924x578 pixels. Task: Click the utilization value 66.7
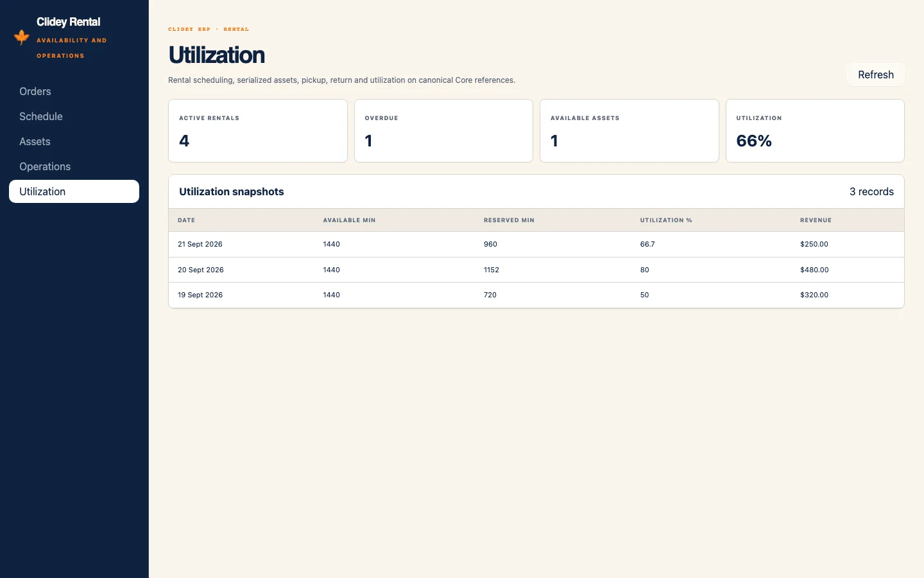[647, 244]
